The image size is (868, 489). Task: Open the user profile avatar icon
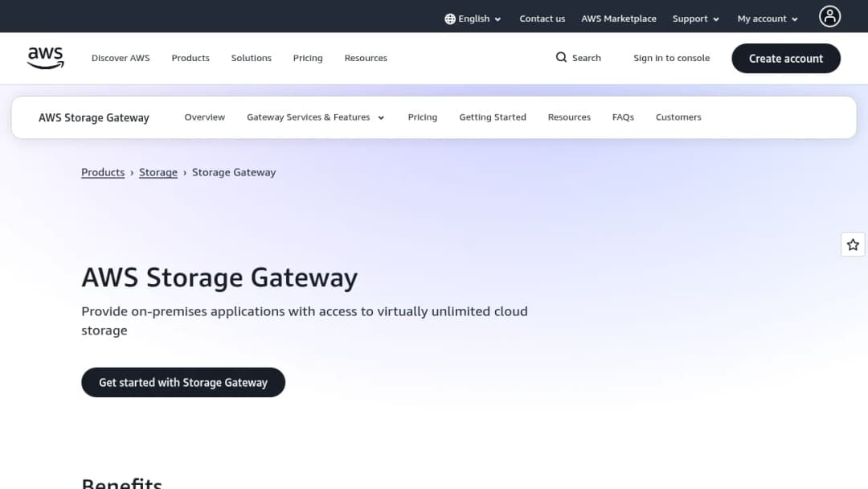click(x=829, y=17)
